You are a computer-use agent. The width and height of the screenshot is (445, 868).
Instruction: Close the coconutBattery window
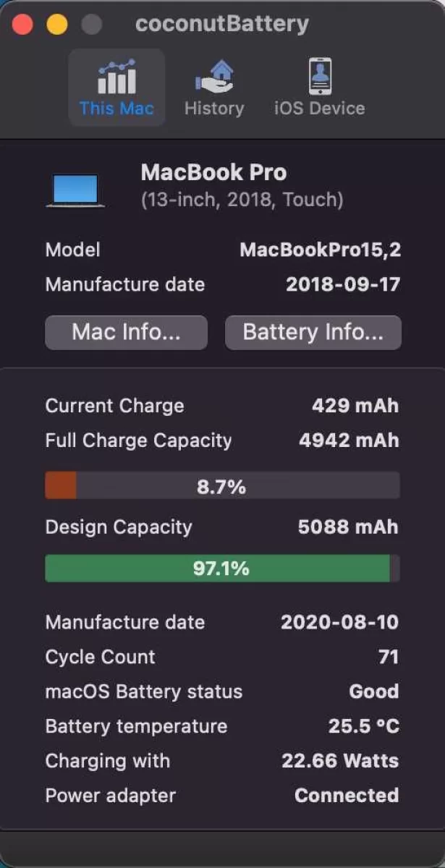pos(23,24)
